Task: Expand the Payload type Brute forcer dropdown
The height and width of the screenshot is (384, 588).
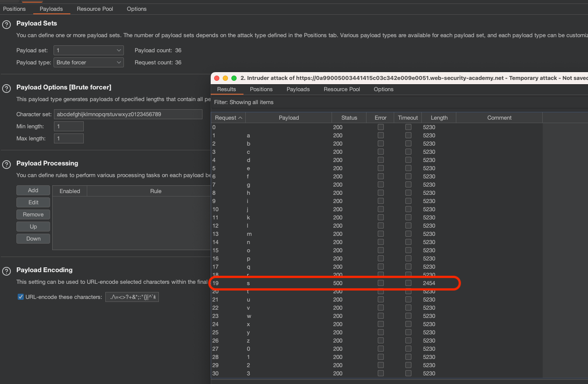Action: [89, 63]
